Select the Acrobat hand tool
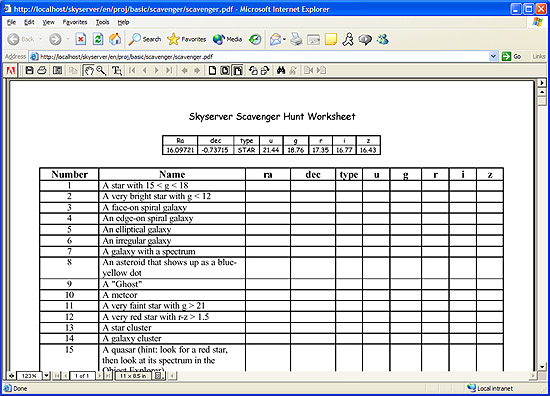550x396 pixels. 88,71
